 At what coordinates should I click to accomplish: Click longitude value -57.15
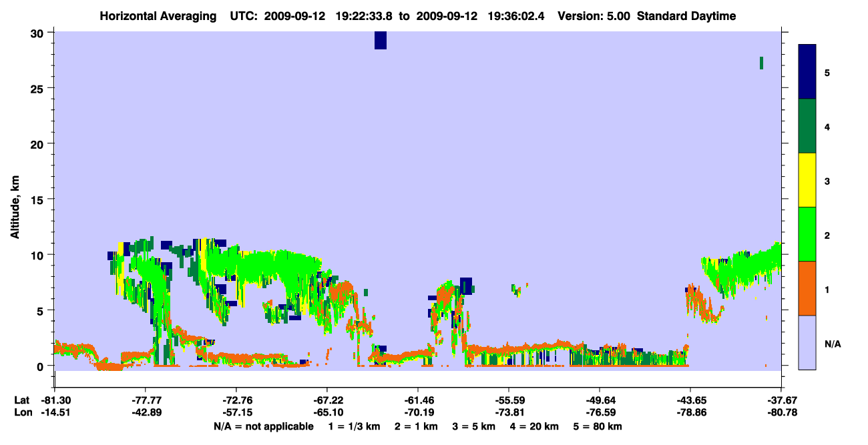[236, 412]
